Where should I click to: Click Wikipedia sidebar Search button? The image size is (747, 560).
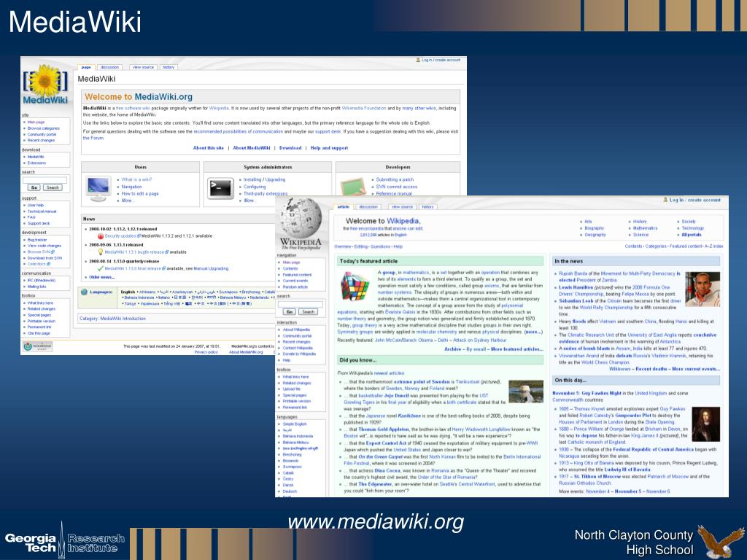coord(308,312)
